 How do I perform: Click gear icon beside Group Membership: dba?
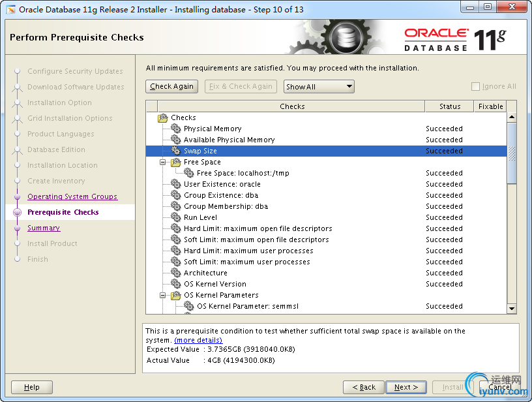[176, 206]
